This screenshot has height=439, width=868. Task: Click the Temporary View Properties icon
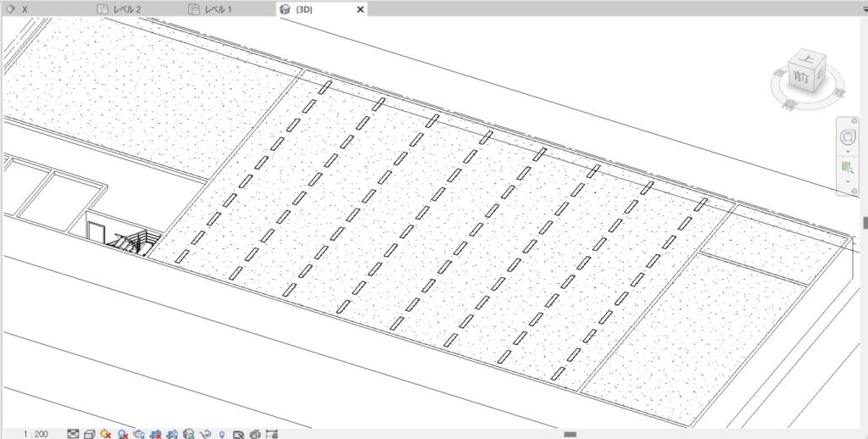(238, 433)
